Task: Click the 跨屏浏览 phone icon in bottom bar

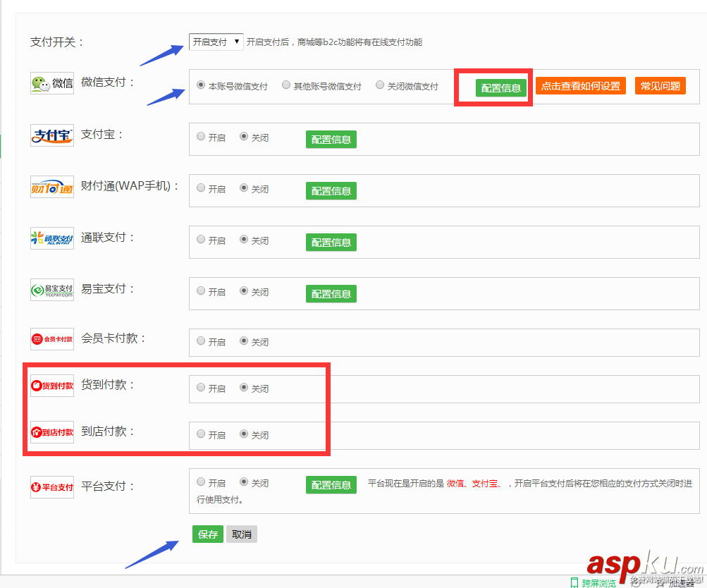Action: pyautogui.click(x=575, y=584)
